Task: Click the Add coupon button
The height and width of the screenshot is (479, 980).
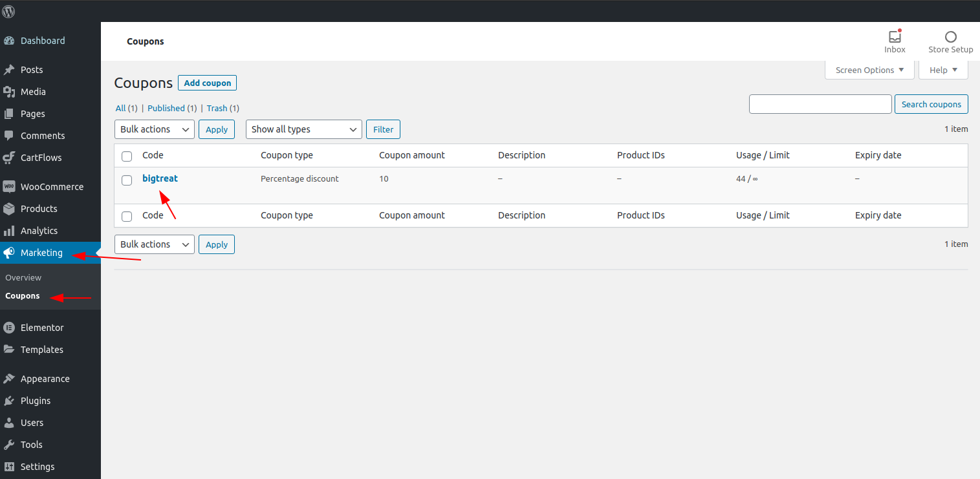Action: point(207,83)
